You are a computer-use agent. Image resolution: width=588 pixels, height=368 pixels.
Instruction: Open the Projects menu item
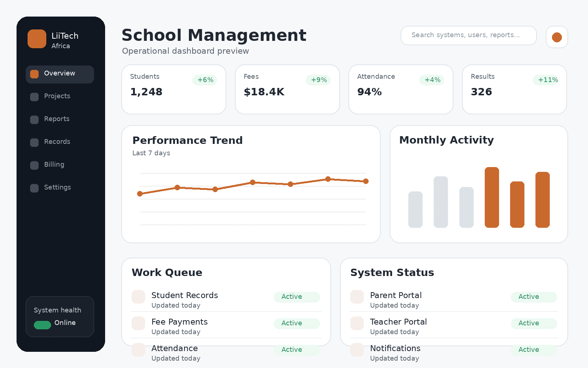pyautogui.click(x=60, y=97)
